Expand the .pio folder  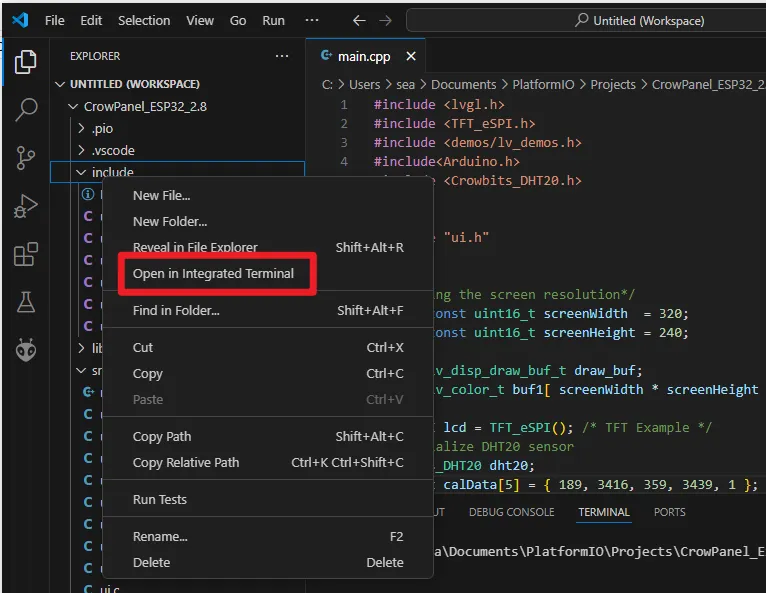[x=101, y=128]
